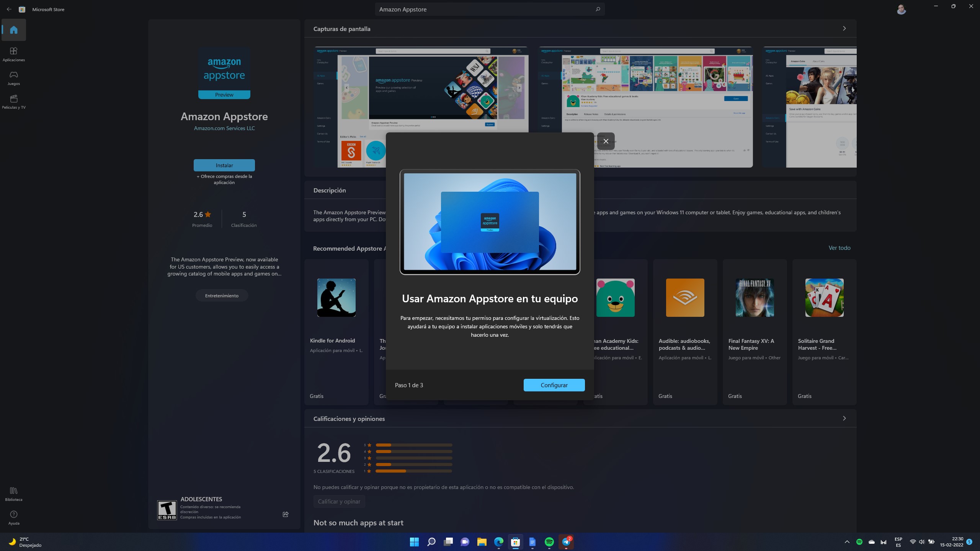
Task: Click the back arrow in title bar
Action: [9, 9]
